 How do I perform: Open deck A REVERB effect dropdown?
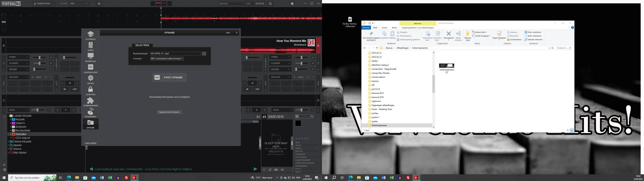tap(18, 69)
